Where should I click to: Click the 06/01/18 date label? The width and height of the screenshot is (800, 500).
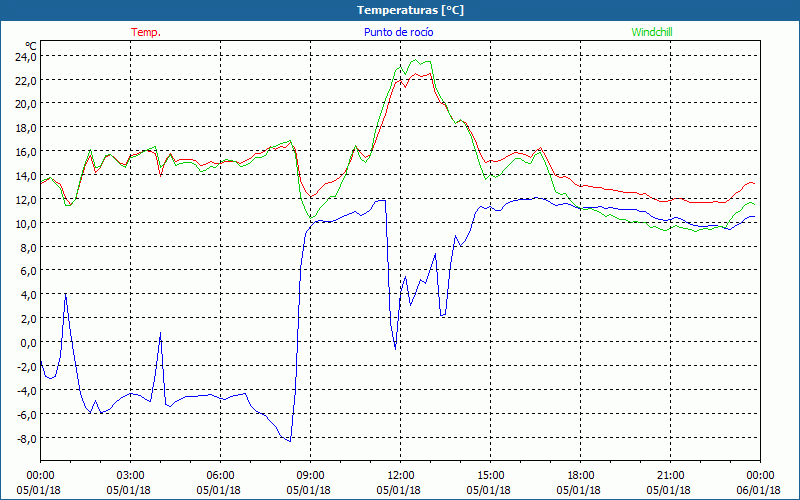pos(759,490)
